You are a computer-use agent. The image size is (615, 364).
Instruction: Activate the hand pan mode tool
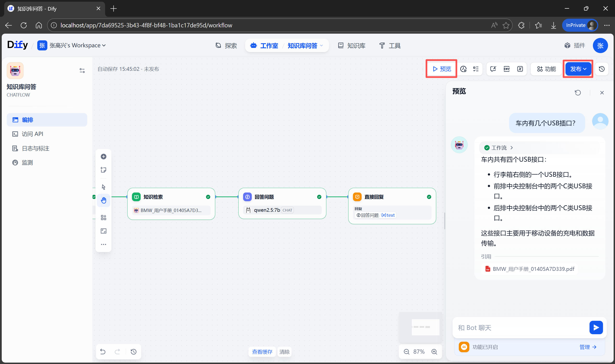point(103,200)
